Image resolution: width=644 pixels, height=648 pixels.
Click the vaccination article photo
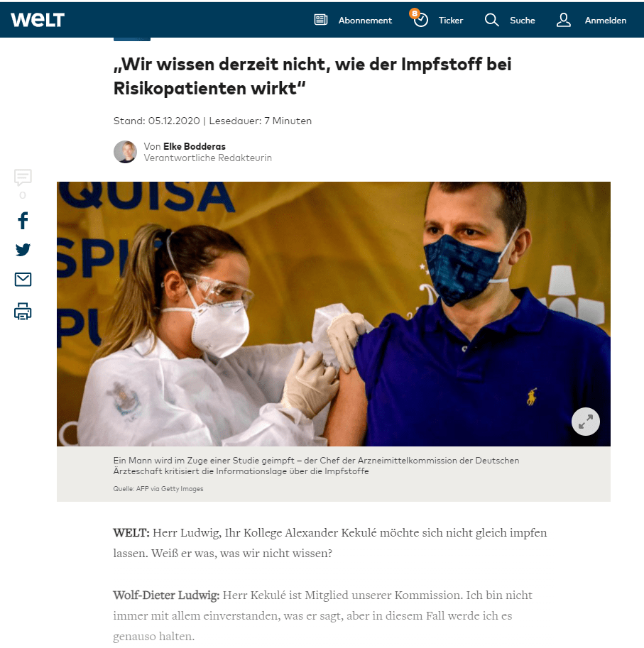pos(333,314)
